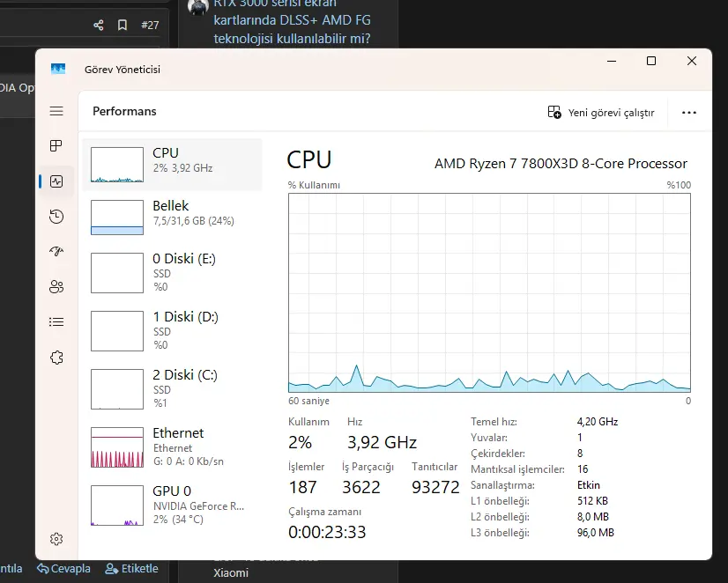The image size is (728, 583).
Task: Click the '3,92 GHz' speed value
Action: coord(383,442)
